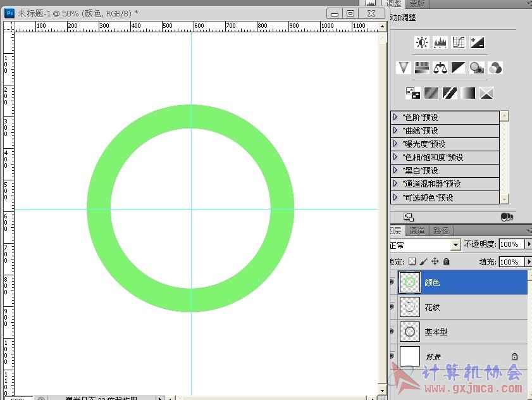Viewport: 532px width, 400px height.
Task: Click presets list scrollbar down arrow
Action: (x=505, y=199)
